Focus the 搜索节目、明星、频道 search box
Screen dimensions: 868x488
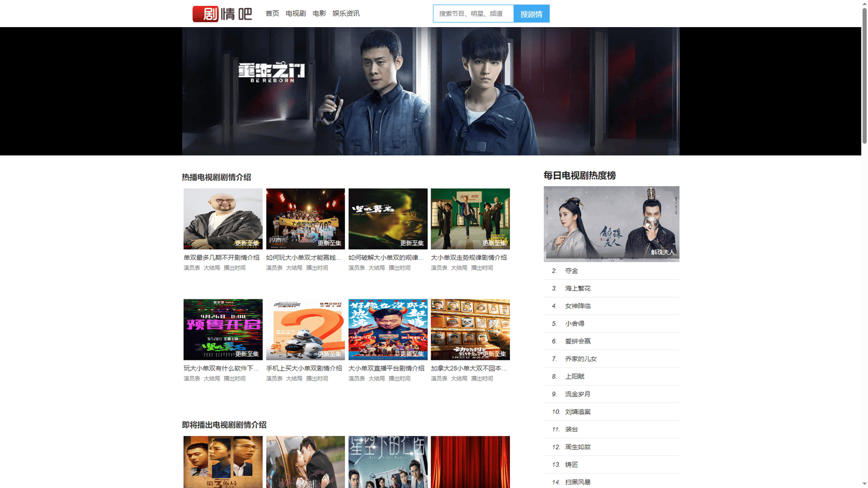coord(473,13)
